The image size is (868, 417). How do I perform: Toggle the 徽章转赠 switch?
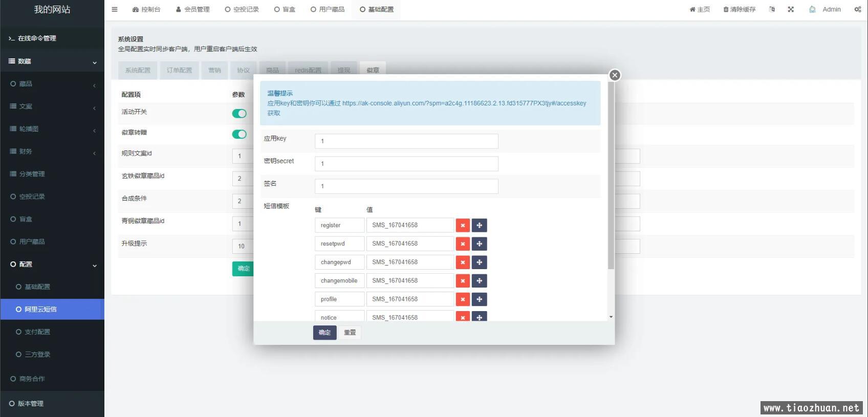[239, 134]
